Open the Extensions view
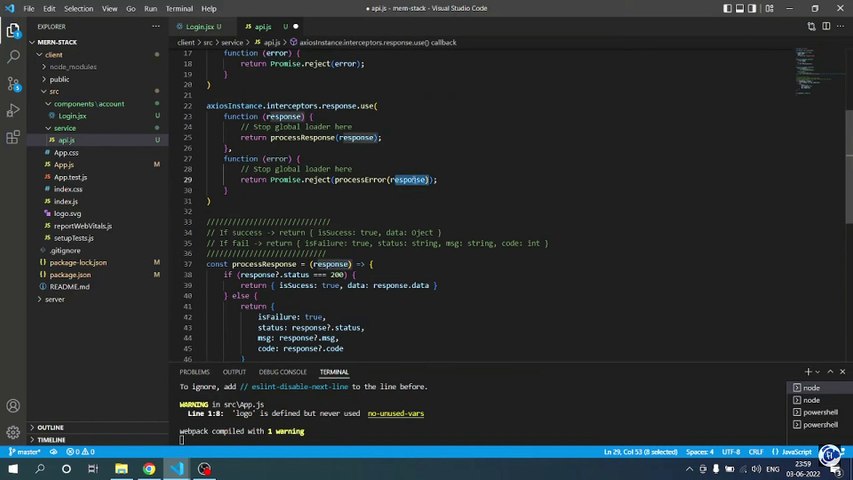Viewport: 853px width, 480px height. click(13, 137)
